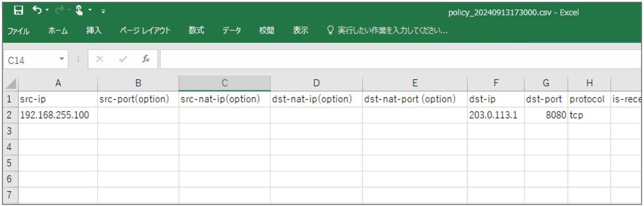Open the ページ レイアウト tab
Viewport: 644px width, 206px height.
point(145,31)
